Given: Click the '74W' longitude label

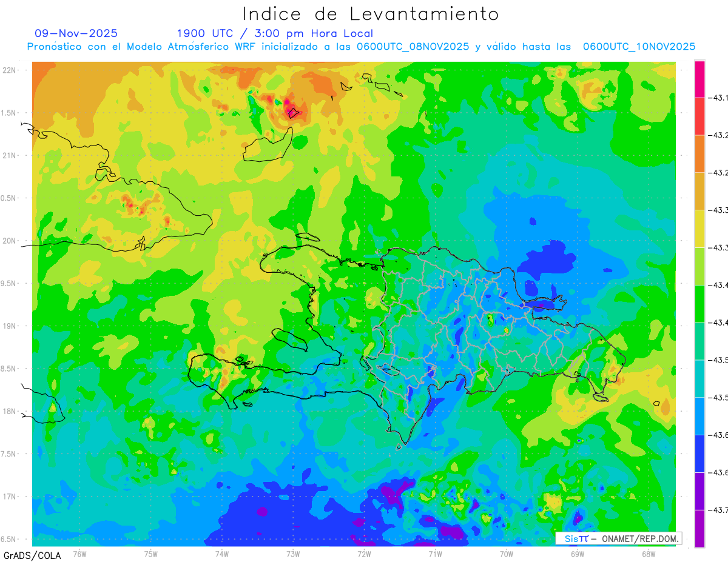Looking at the screenshot, I should 222,554.
